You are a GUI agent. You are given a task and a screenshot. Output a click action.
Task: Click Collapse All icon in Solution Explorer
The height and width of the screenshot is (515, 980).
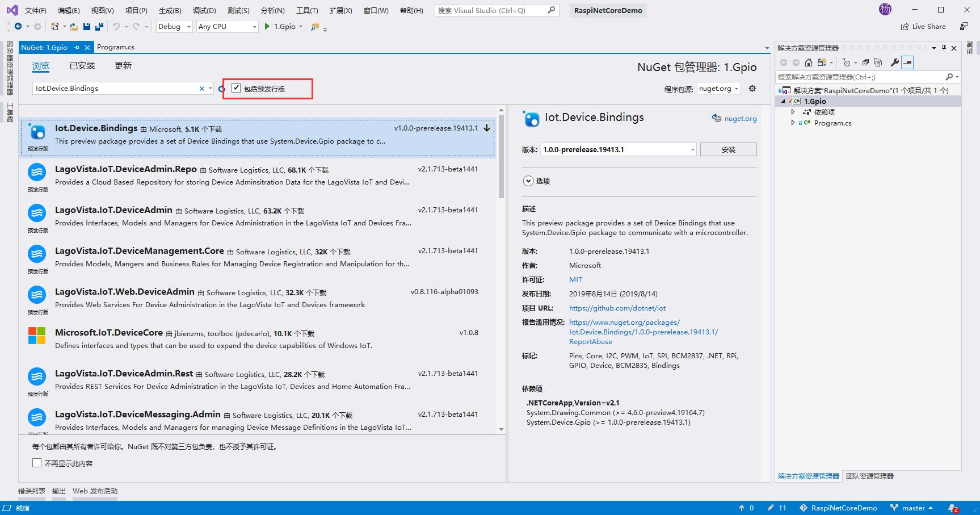(865, 62)
